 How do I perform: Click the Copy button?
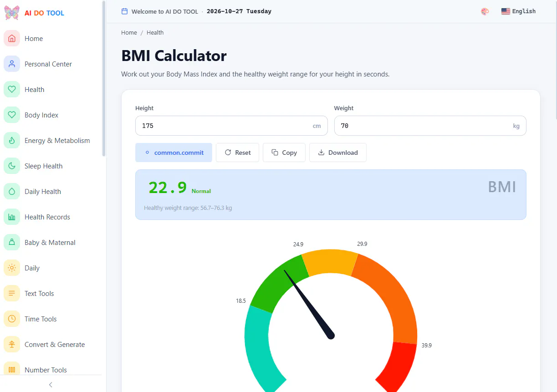point(284,153)
